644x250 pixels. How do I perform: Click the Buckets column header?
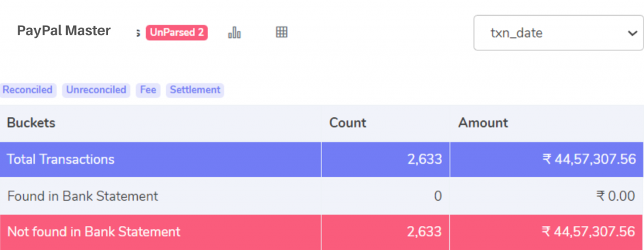click(x=31, y=123)
